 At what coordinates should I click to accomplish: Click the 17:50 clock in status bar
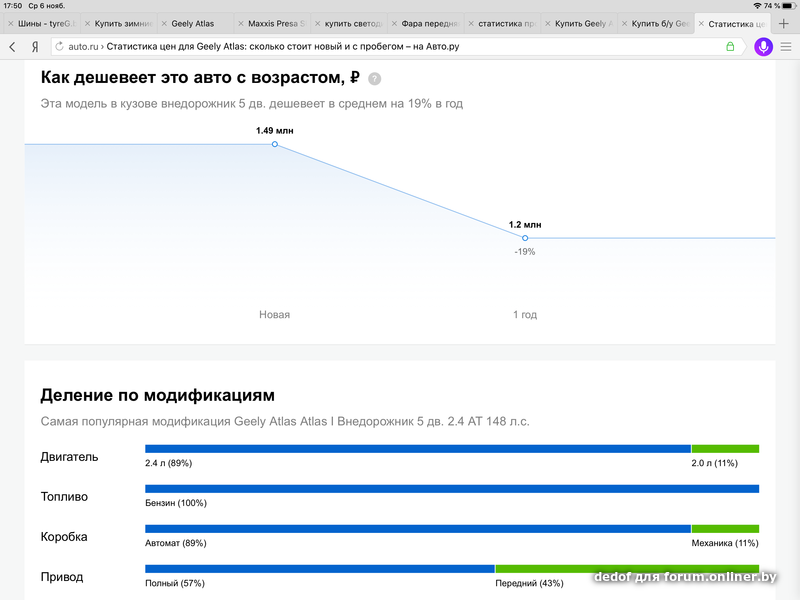pyautogui.click(x=12, y=6)
